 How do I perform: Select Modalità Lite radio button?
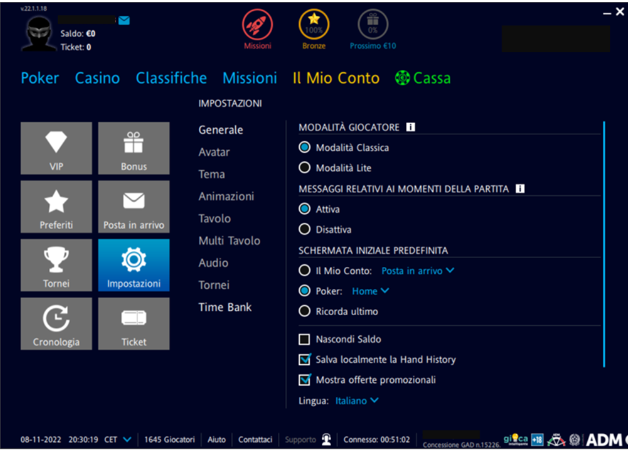(305, 168)
